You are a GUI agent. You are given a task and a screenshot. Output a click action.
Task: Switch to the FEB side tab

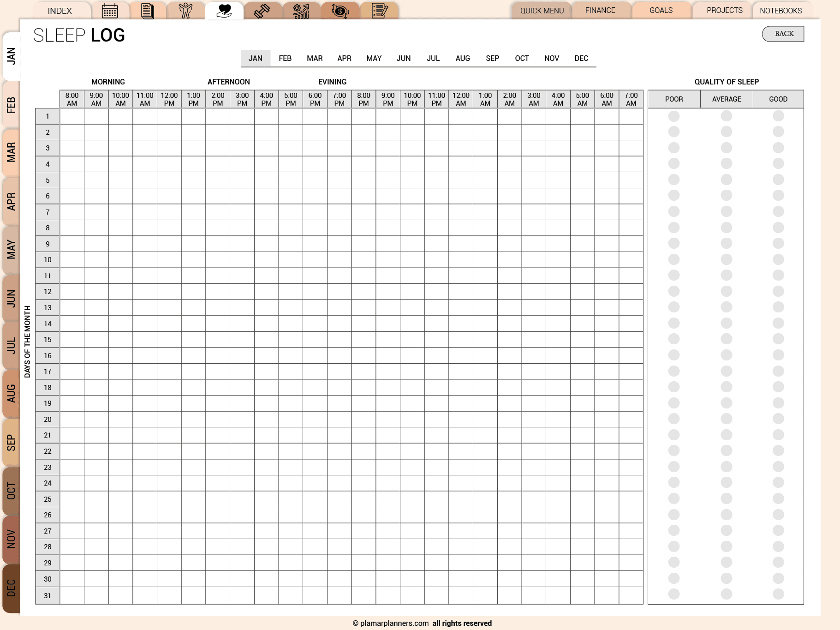point(11,105)
